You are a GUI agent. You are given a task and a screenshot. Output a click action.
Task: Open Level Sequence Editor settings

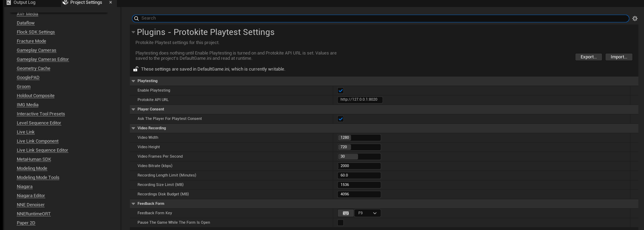(39, 123)
